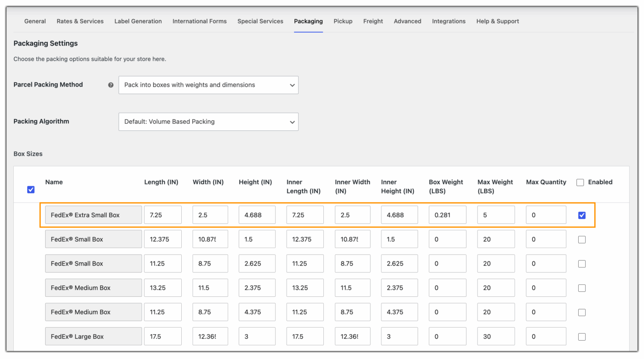Click the Extra Small Box Inner Height field
The width and height of the screenshot is (644, 359).
point(400,215)
